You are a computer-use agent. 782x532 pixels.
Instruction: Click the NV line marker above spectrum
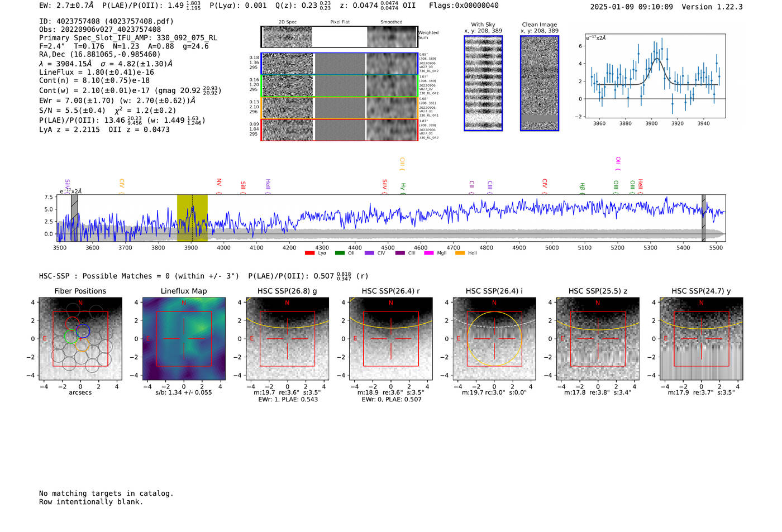219,185
